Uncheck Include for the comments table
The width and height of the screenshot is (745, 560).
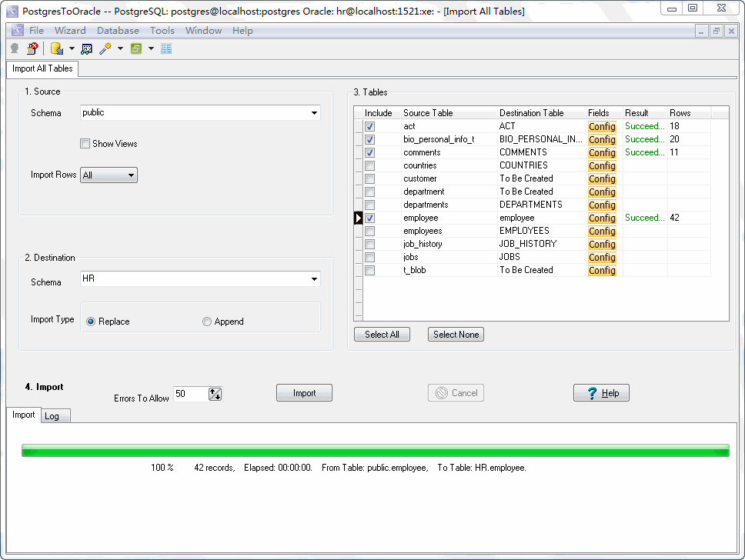tap(369, 152)
